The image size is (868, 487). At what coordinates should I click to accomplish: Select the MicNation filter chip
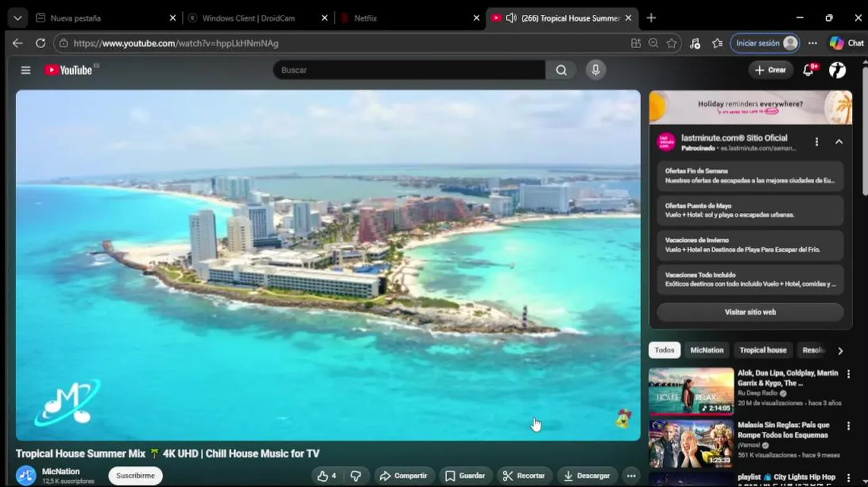(x=706, y=350)
